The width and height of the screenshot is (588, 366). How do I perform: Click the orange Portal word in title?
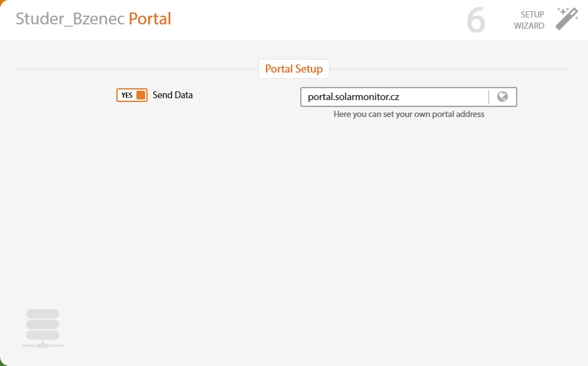point(150,19)
